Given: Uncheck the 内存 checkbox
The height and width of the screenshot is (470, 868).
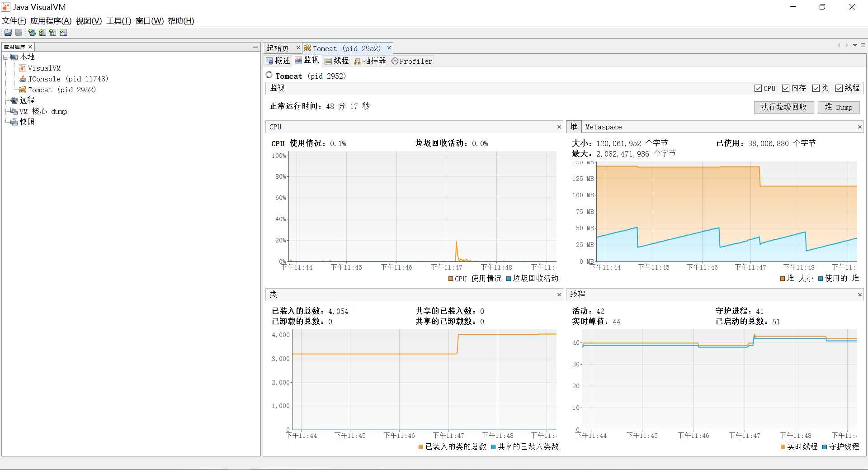Looking at the screenshot, I should tap(786, 88).
